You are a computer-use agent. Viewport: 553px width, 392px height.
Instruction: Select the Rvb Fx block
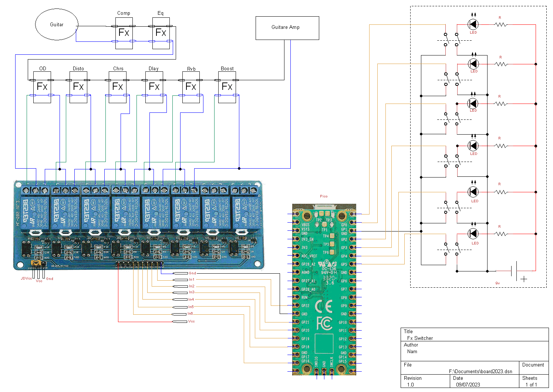191,87
